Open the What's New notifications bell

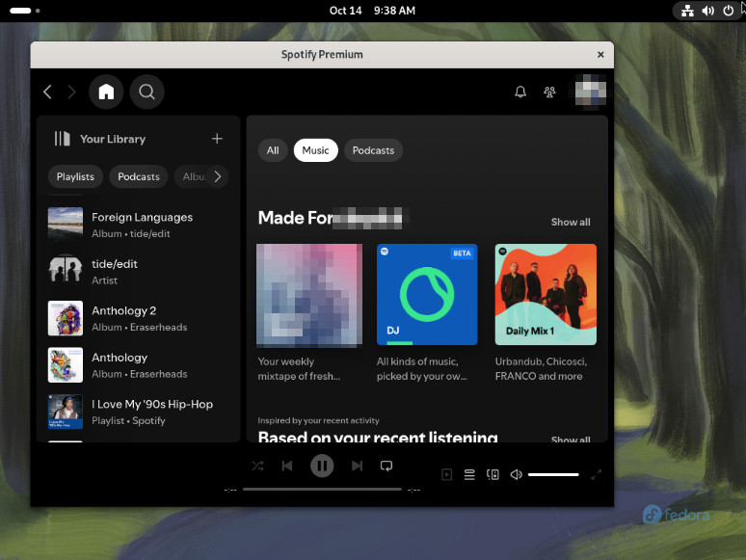click(520, 92)
